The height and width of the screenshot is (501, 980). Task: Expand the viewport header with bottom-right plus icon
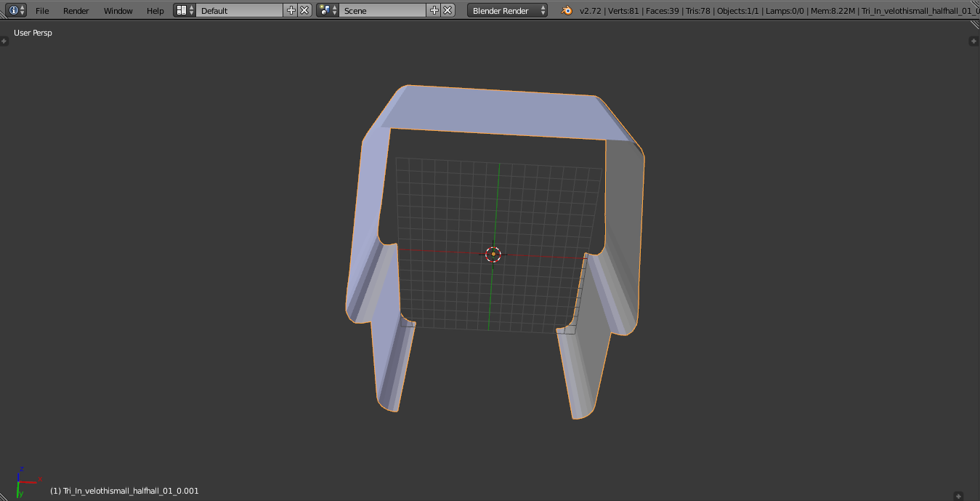[x=958, y=495]
